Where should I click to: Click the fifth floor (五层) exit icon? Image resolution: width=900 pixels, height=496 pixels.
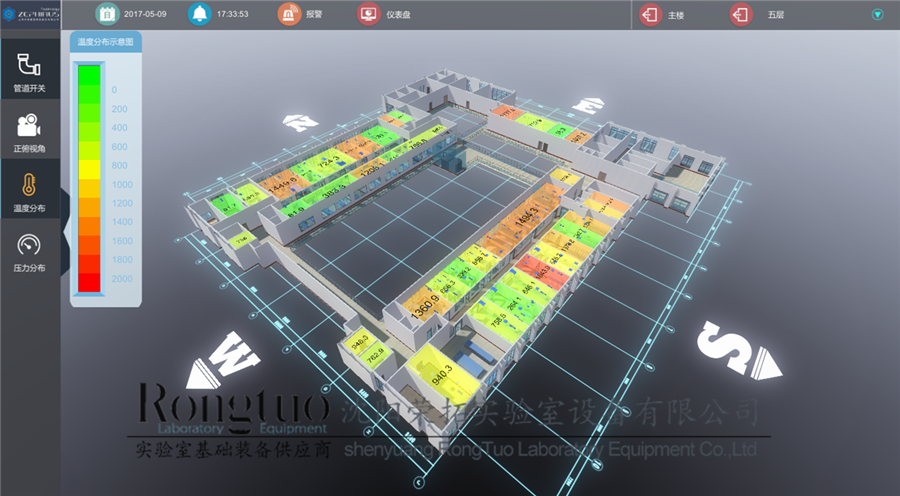click(x=740, y=15)
